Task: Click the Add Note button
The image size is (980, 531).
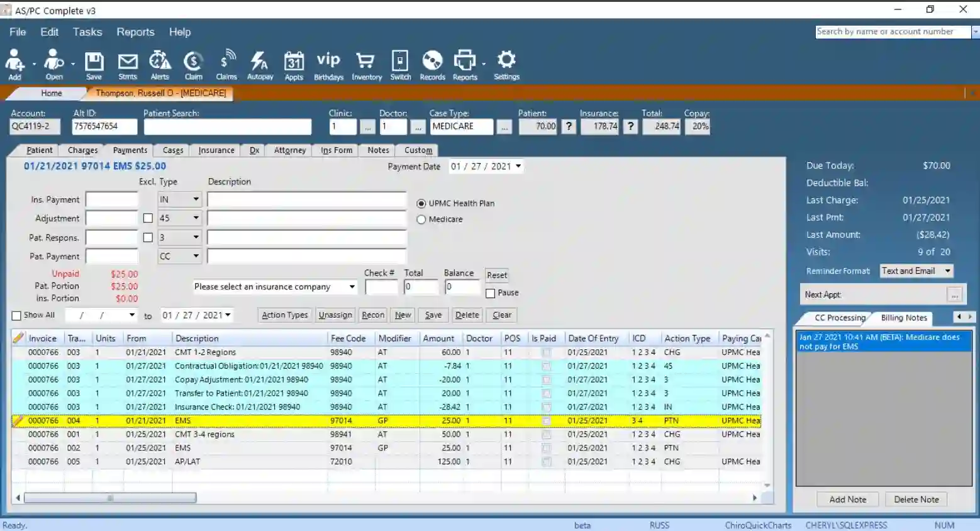Action: click(x=847, y=499)
